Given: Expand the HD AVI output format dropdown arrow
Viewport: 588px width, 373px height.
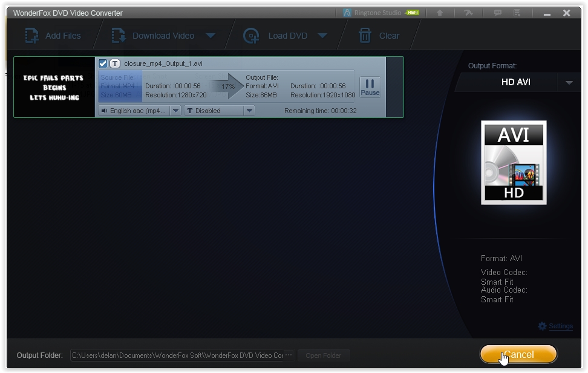Looking at the screenshot, I should click(569, 82).
